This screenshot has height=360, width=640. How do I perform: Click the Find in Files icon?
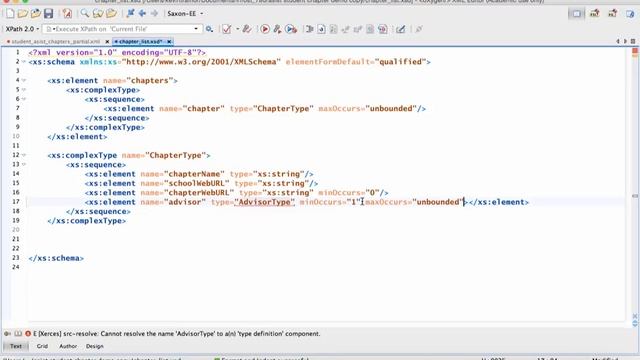pos(98,13)
